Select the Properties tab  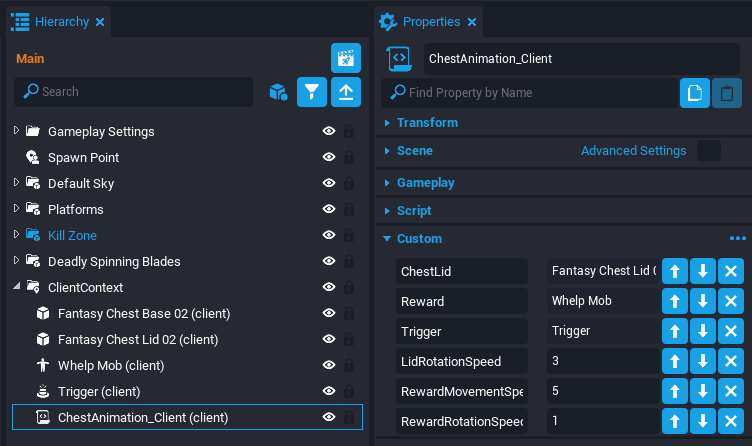tap(430, 21)
